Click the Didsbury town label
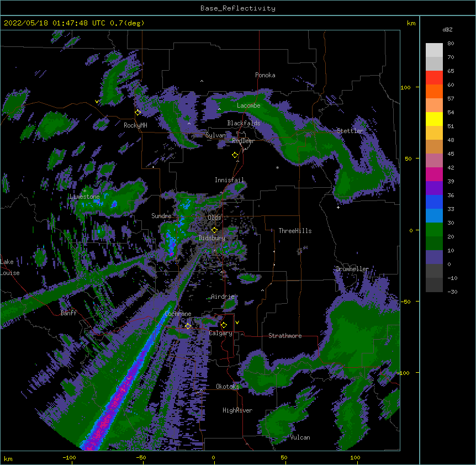476x465 pixels. [x=212, y=238]
